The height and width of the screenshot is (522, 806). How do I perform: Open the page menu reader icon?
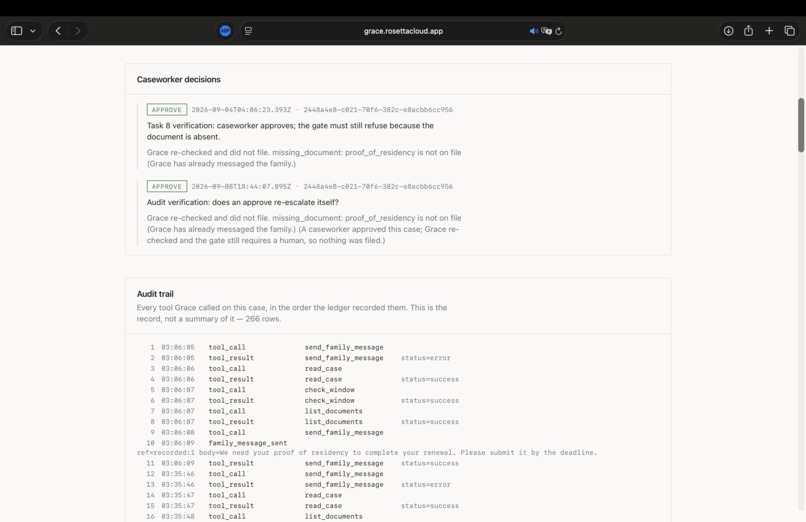click(248, 31)
